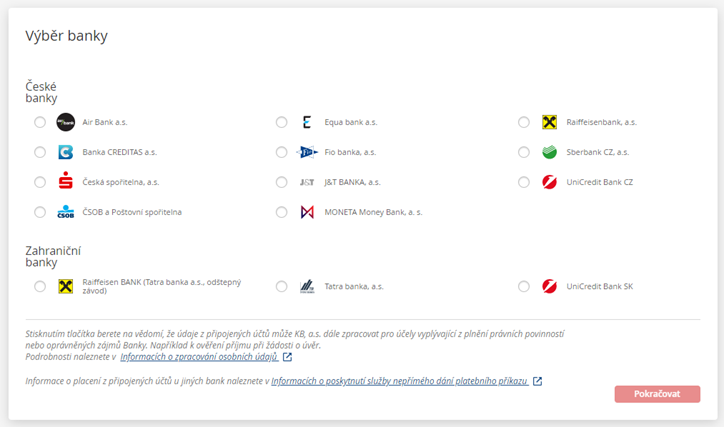This screenshot has width=724, height=427.
Task: Choose Česká spořitelna, a.s. radio button
Action: (x=40, y=182)
